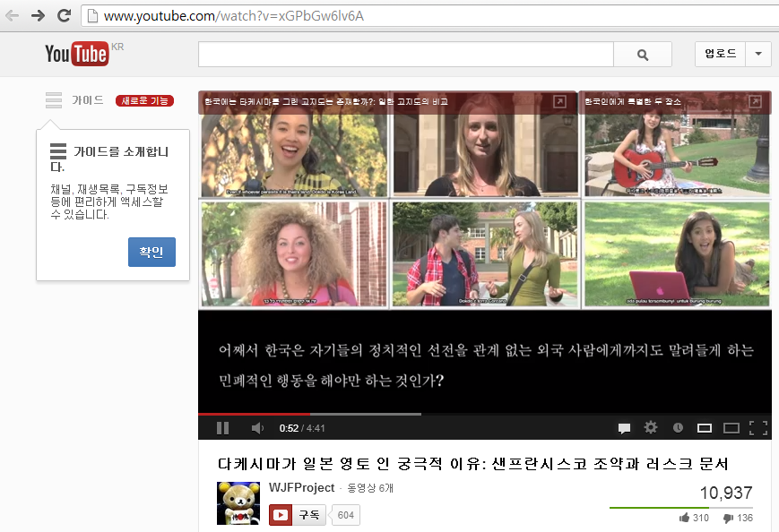
Task: Switch to large player size
Action: tap(731, 428)
